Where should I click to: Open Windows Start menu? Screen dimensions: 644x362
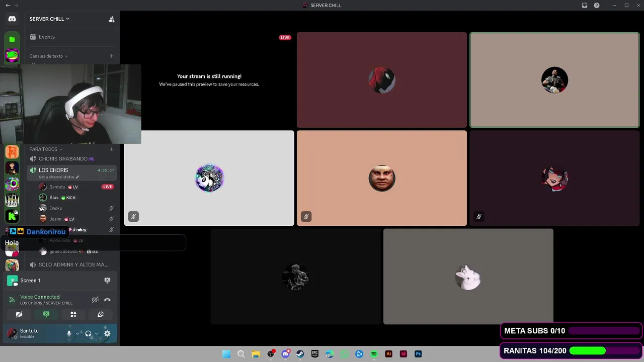pyautogui.click(x=226, y=354)
